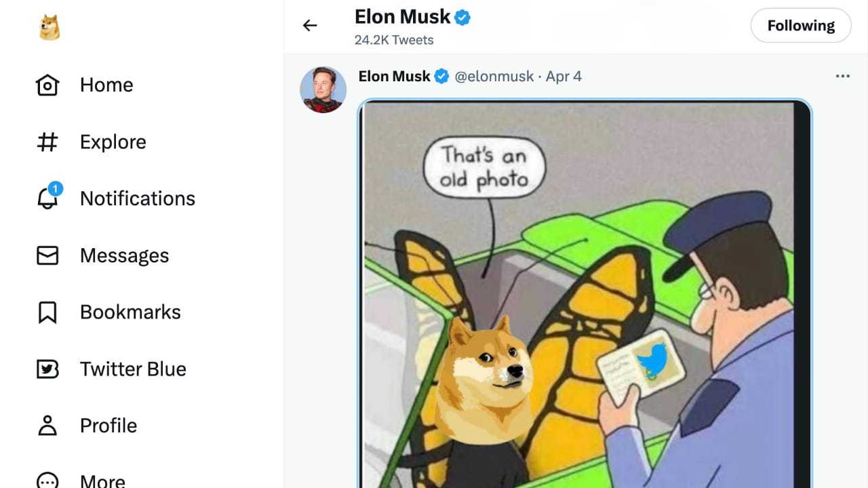
Task: Open Home via the house icon
Action: [x=47, y=85]
